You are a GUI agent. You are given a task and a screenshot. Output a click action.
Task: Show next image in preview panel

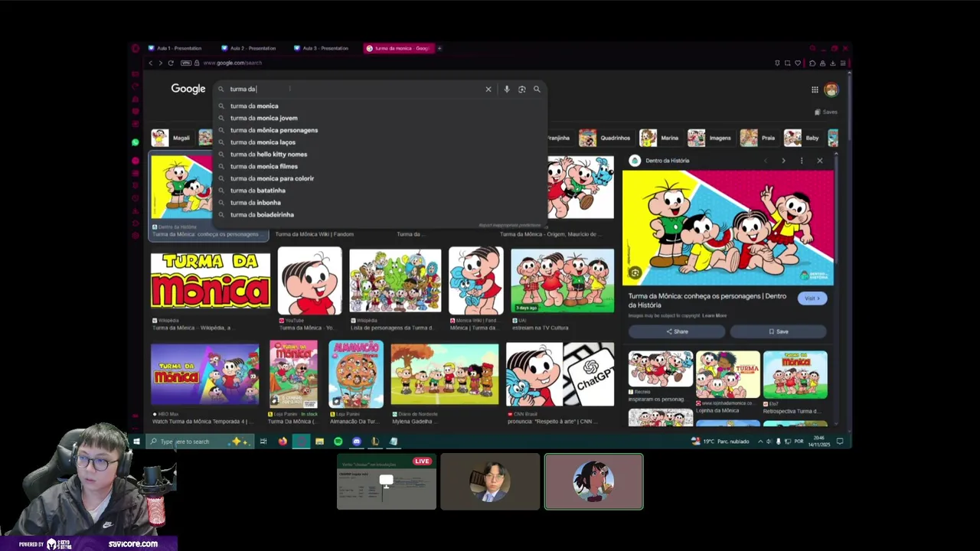tap(783, 161)
